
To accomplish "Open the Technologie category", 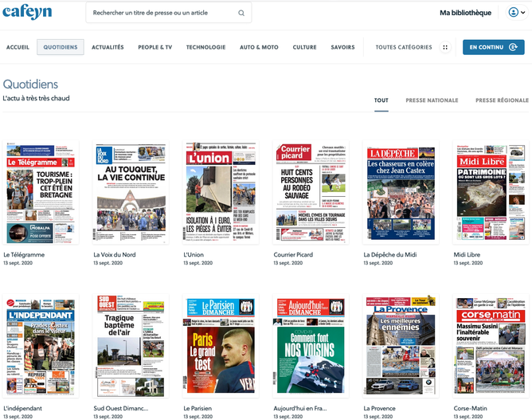I will [x=205, y=47].
